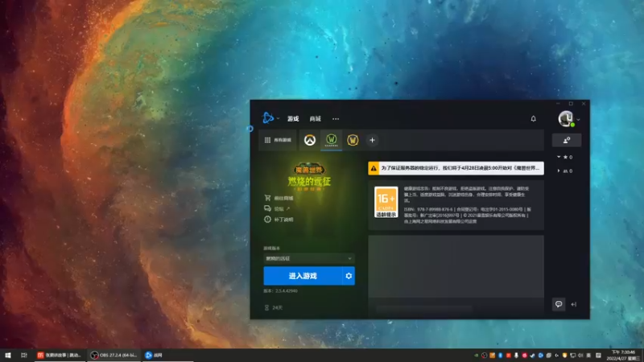
Task: Open 前往商城 shop link with cart icon
Action: pos(279,198)
